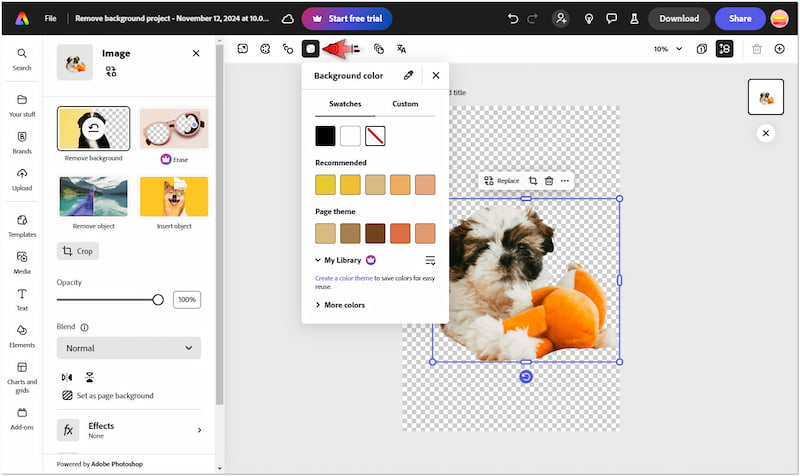Click the Download button
Image resolution: width=800 pixels, height=476 pixels.
[x=679, y=18]
